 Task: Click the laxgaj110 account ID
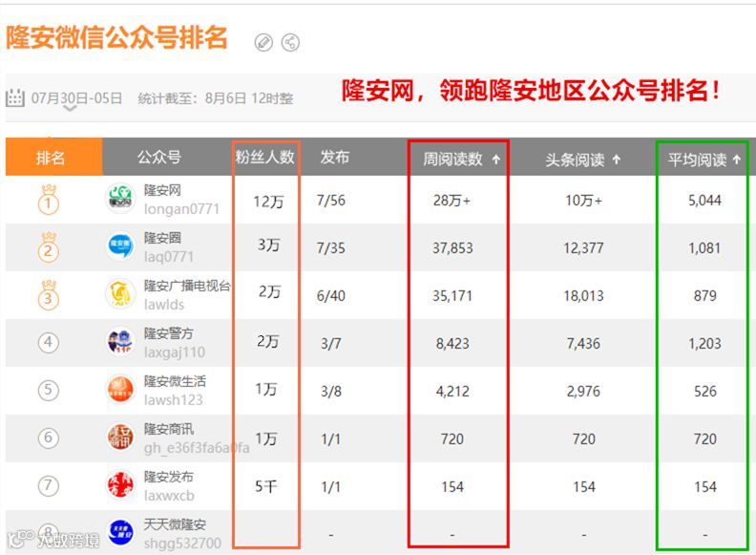point(175,352)
